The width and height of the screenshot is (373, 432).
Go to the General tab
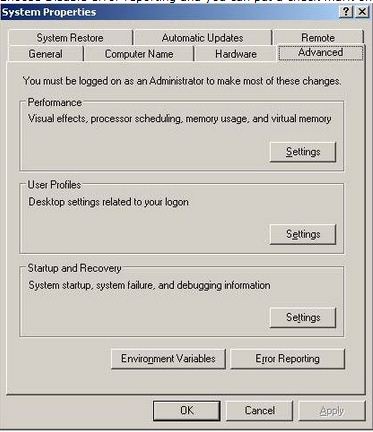coord(45,54)
